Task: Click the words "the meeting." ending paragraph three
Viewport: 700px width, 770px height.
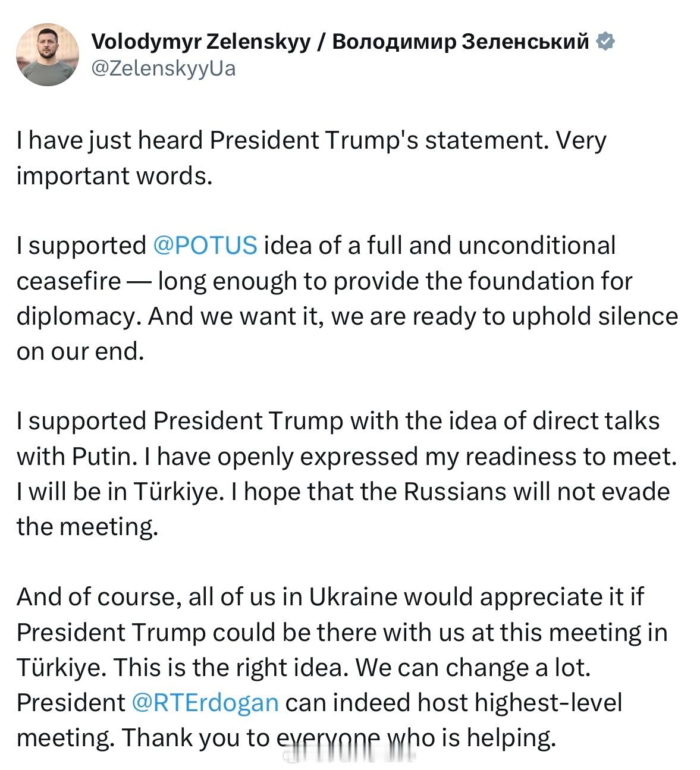Action: (x=87, y=526)
